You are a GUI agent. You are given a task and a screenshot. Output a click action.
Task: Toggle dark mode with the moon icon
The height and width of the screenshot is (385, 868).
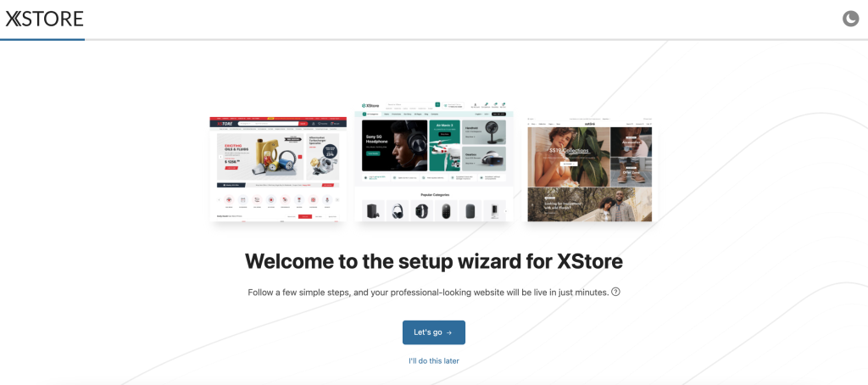[850, 20]
